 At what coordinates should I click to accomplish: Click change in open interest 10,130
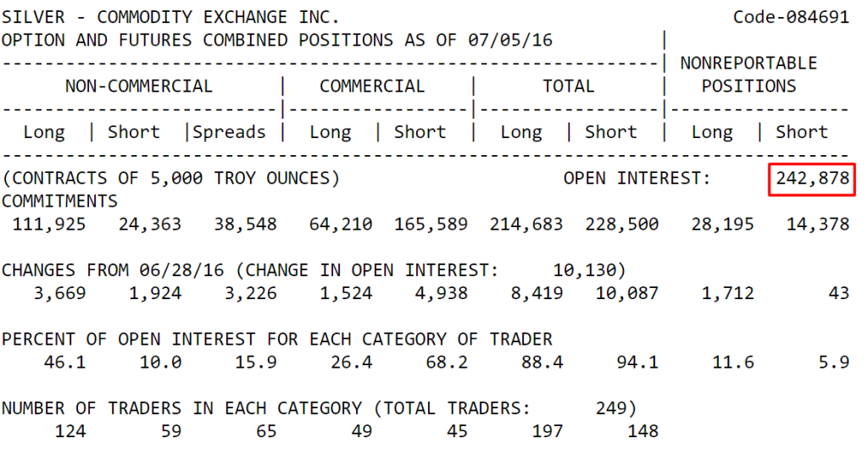[585, 270]
